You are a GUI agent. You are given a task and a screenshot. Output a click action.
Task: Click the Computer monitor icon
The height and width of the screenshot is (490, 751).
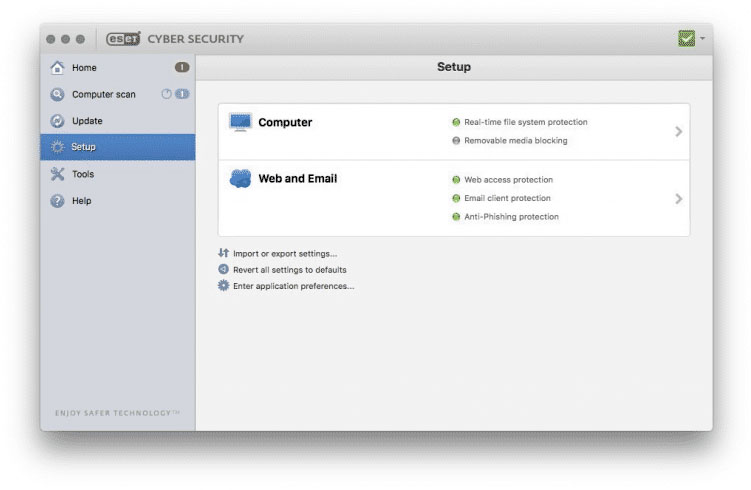point(240,123)
